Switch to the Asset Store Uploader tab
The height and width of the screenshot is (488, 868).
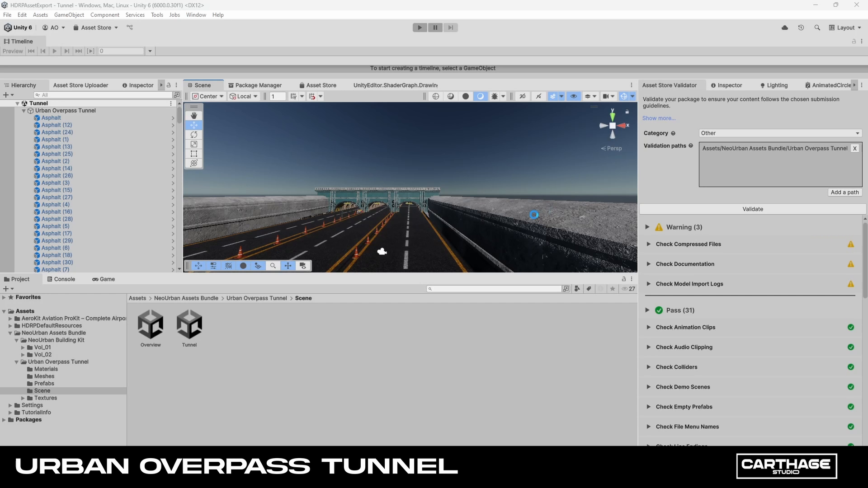[x=80, y=85]
